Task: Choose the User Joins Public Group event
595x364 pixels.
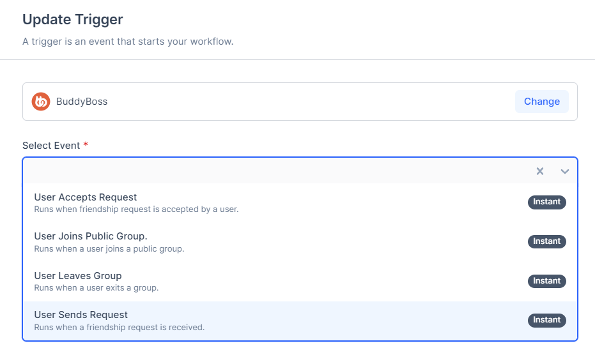Action: tap(91, 236)
